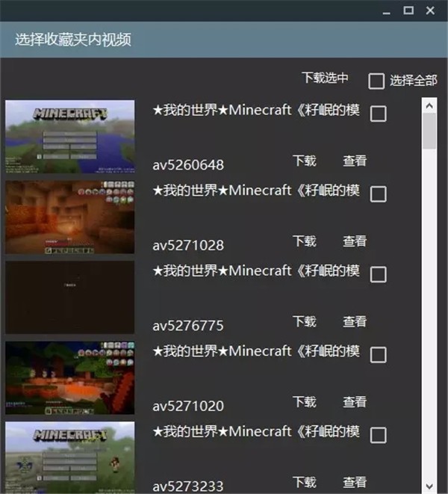The width and height of the screenshot is (448, 494).
Task: Click the scrollbar down arrow
Action: click(x=429, y=486)
